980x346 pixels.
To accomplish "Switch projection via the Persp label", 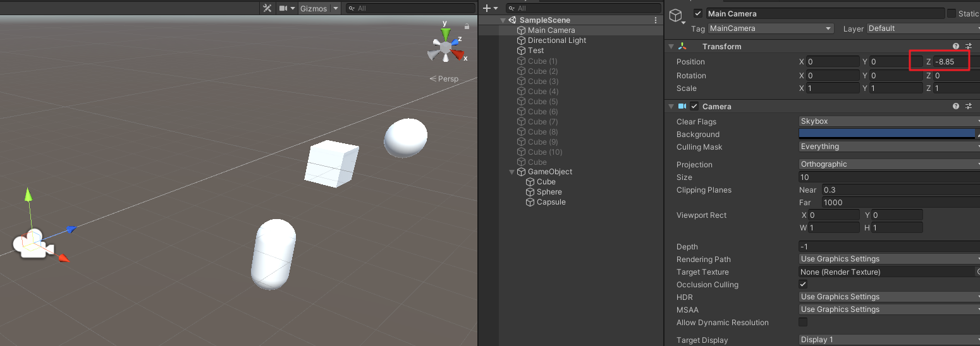I will [444, 79].
